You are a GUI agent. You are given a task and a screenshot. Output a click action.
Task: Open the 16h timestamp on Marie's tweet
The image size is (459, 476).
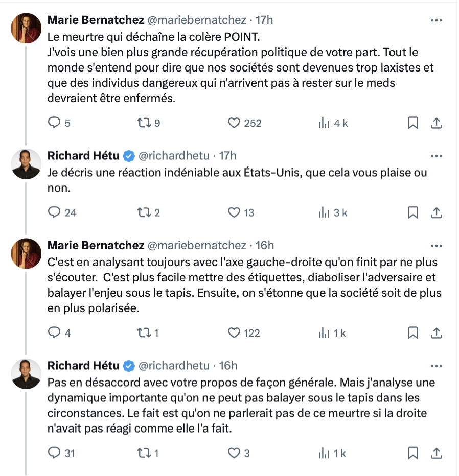coord(265,245)
